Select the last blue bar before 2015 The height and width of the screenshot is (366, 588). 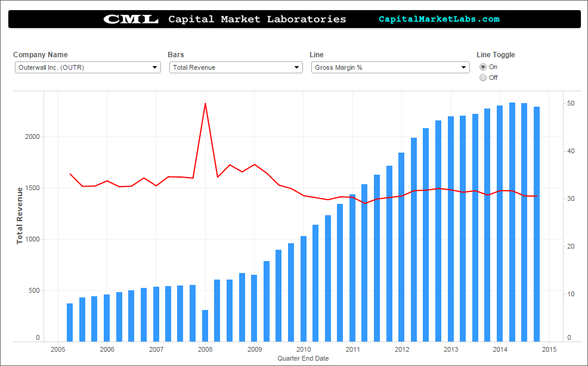pos(537,224)
